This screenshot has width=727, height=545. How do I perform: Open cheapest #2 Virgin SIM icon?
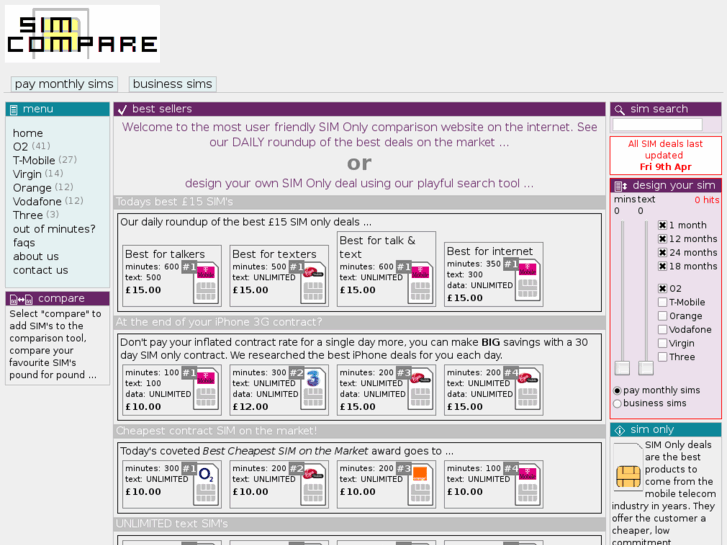[313, 485]
